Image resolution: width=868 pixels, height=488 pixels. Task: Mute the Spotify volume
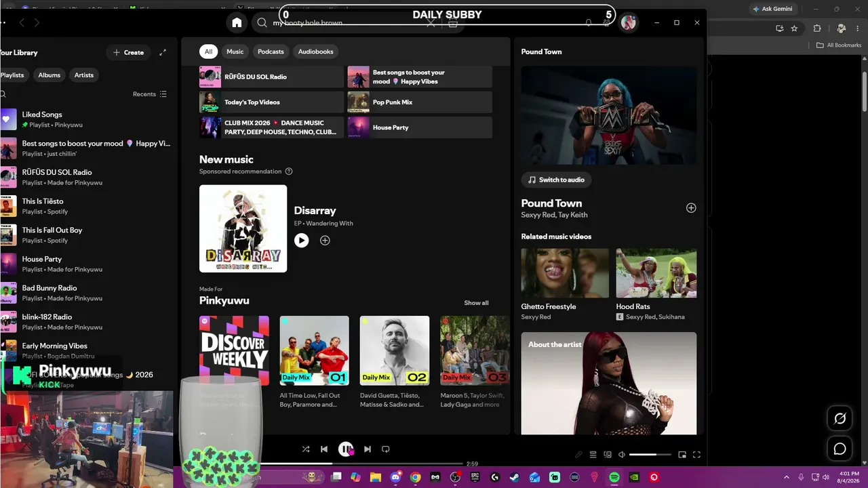622,455
